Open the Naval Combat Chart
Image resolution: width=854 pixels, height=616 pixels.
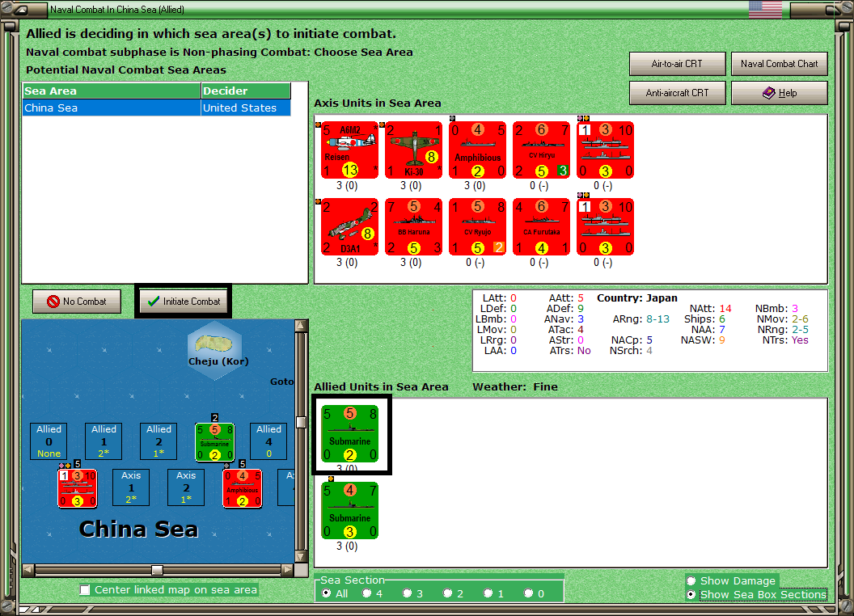[x=779, y=64]
